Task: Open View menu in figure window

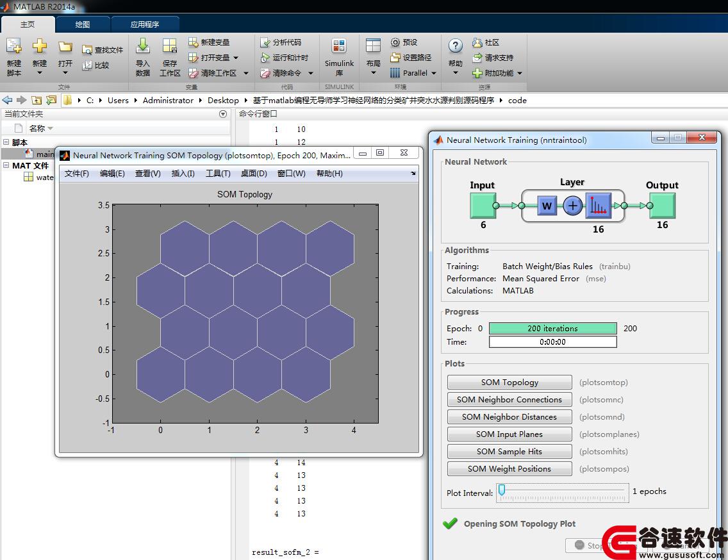Action: click(147, 174)
